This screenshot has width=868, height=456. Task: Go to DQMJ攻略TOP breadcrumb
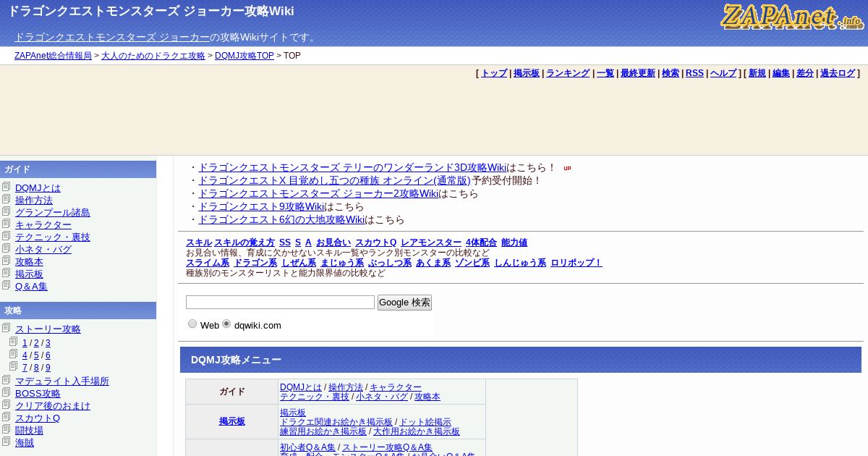tap(244, 56)
